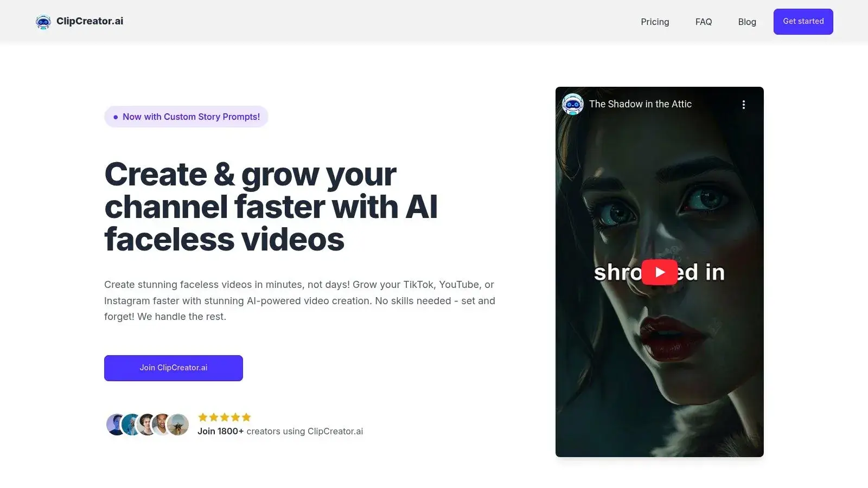Click the Custom Story Prompts announcement badge

click(x=186, y=117)
